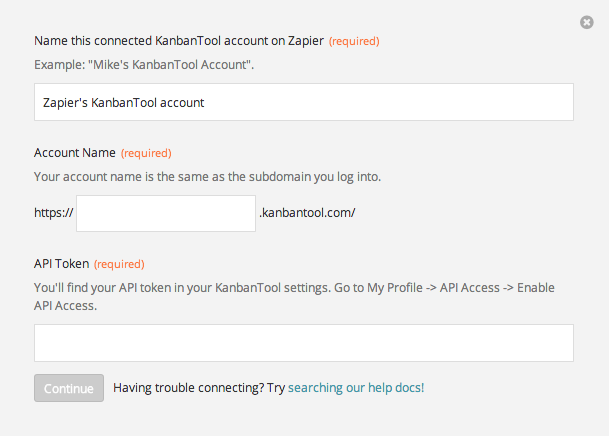Open the searching our help docs link
The image size is (609, 436).
click(356, 387)
